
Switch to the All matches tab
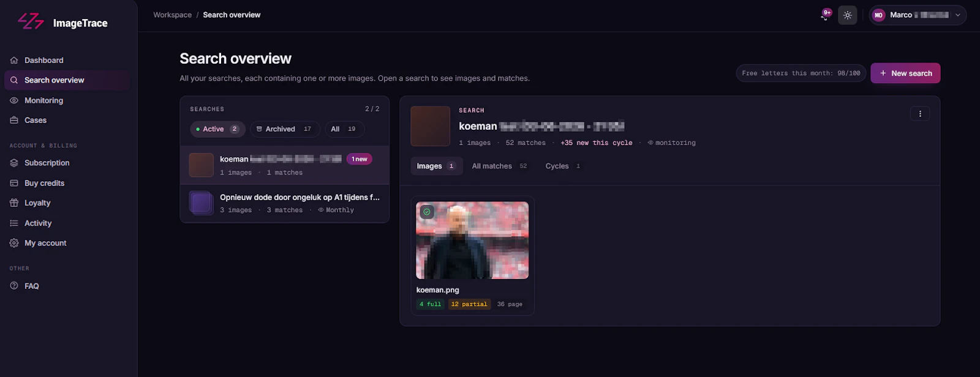coord(499,166)
